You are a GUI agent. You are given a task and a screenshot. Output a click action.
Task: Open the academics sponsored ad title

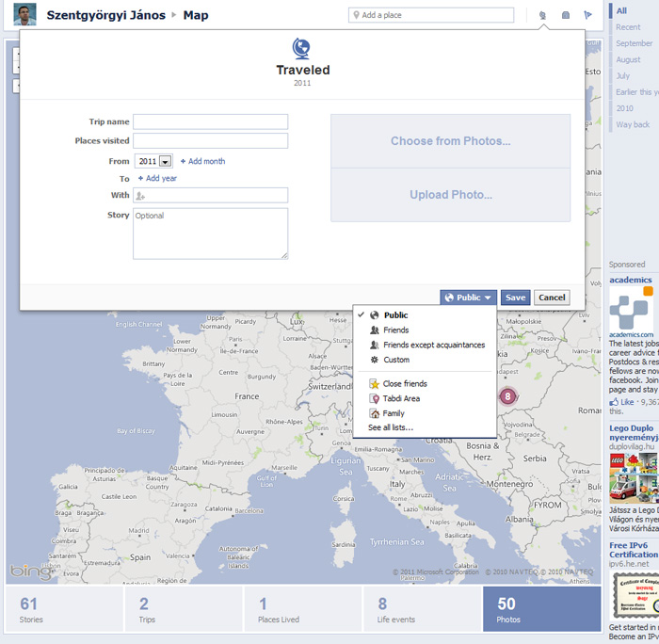(x=631, y=280)
